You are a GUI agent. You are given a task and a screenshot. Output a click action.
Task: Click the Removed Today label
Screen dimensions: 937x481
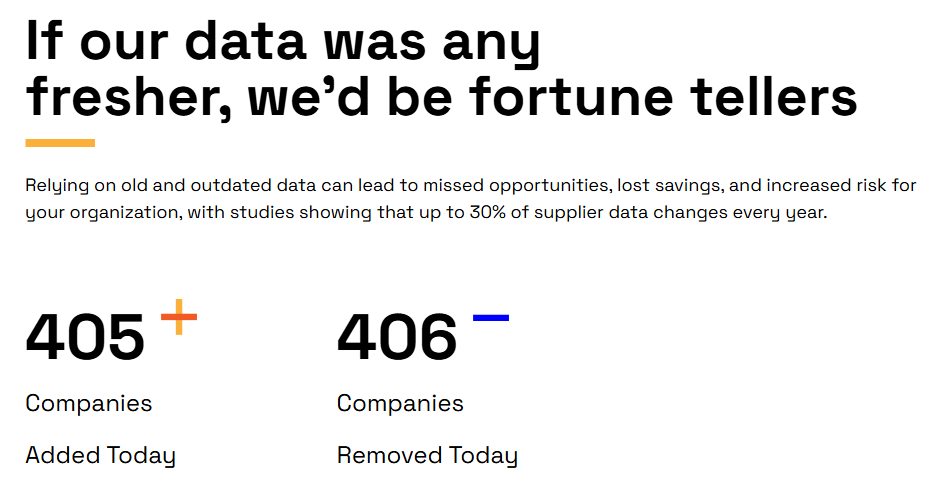click(427, 456)
